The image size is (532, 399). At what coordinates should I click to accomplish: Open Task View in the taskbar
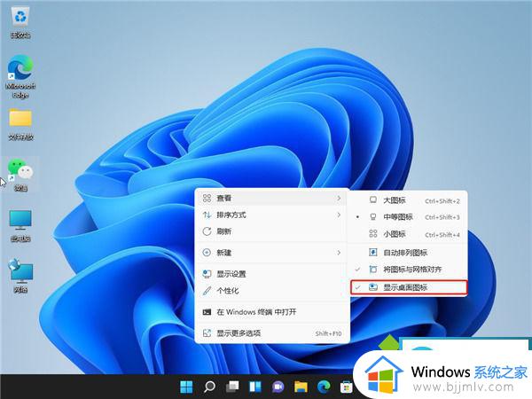pyautogui.click(x=232, y=387)
